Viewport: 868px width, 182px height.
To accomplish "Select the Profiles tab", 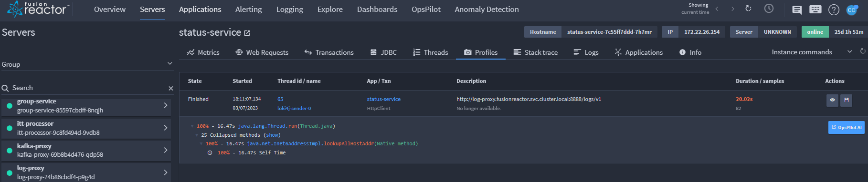I will tap(481, 52).
